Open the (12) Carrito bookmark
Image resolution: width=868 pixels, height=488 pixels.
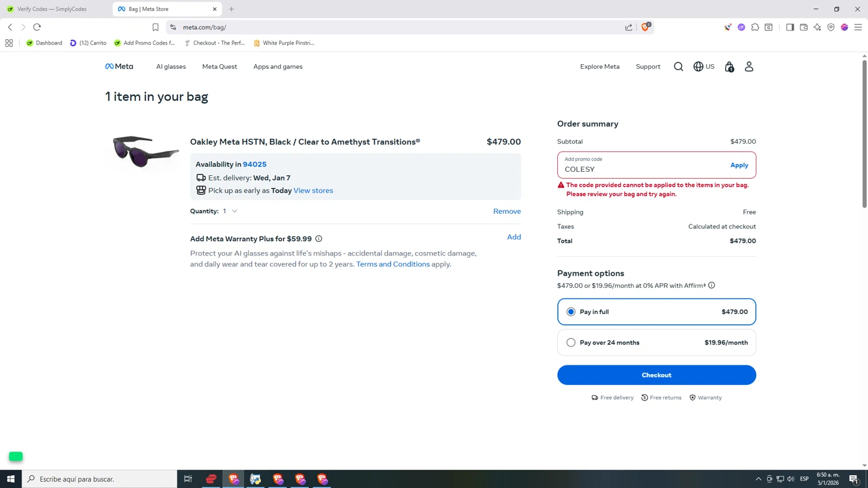(x=88, y=43)
